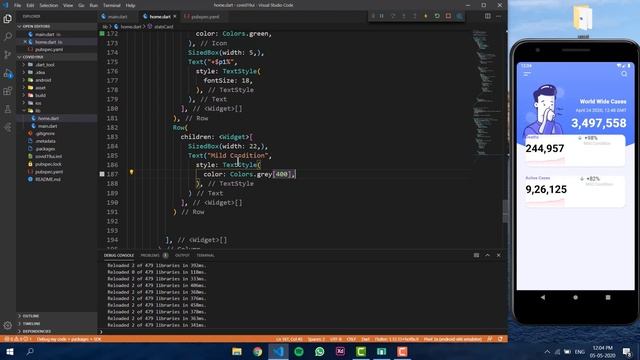Open .gitignore in the file tree
This screenshot has height=360, width=640.
tap(57, 133)
